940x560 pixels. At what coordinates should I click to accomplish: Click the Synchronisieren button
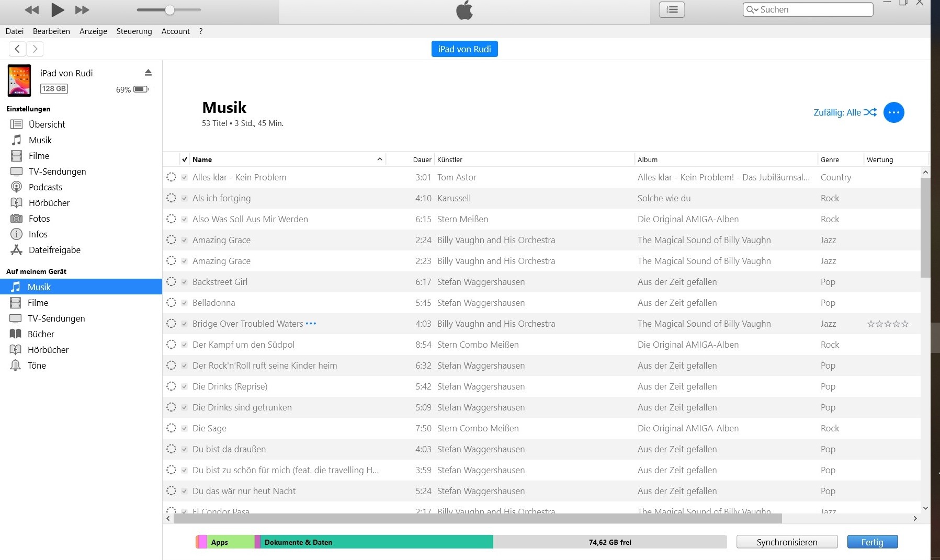787,542
